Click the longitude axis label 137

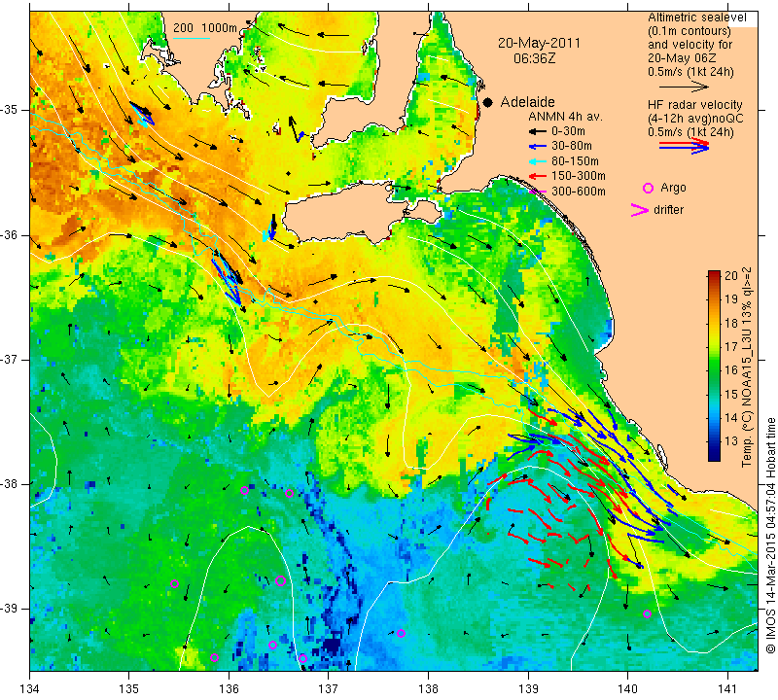(x=328, y=689)
